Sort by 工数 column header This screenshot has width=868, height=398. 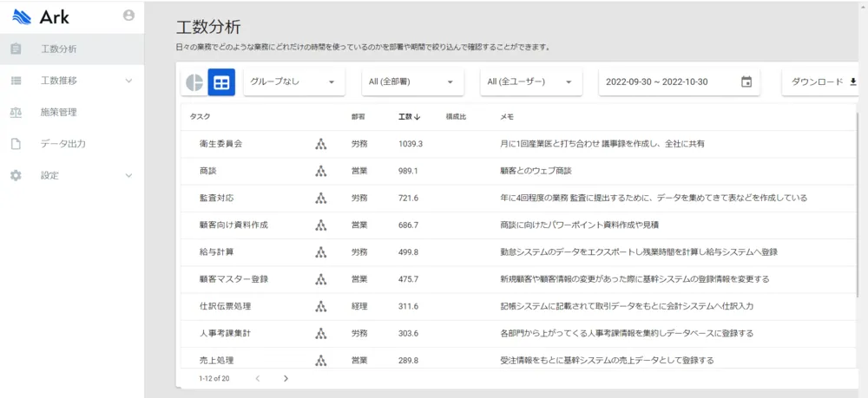point(409,117)
